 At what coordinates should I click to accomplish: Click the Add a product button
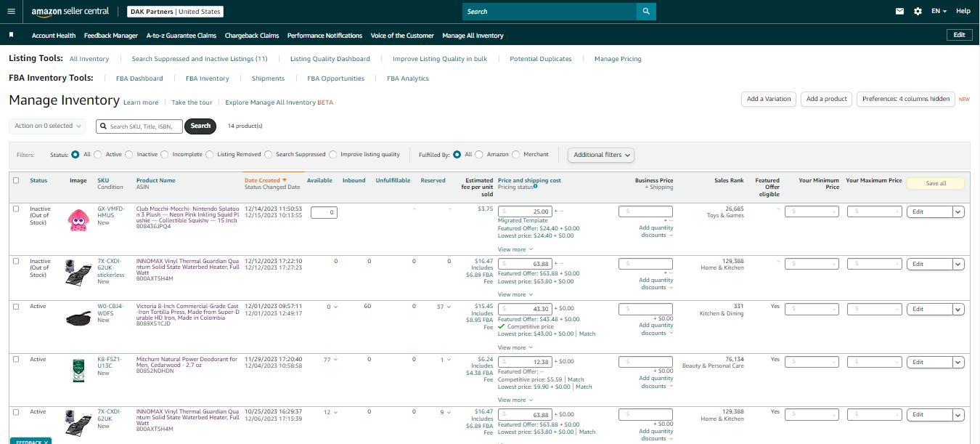[x=827, y=99]
